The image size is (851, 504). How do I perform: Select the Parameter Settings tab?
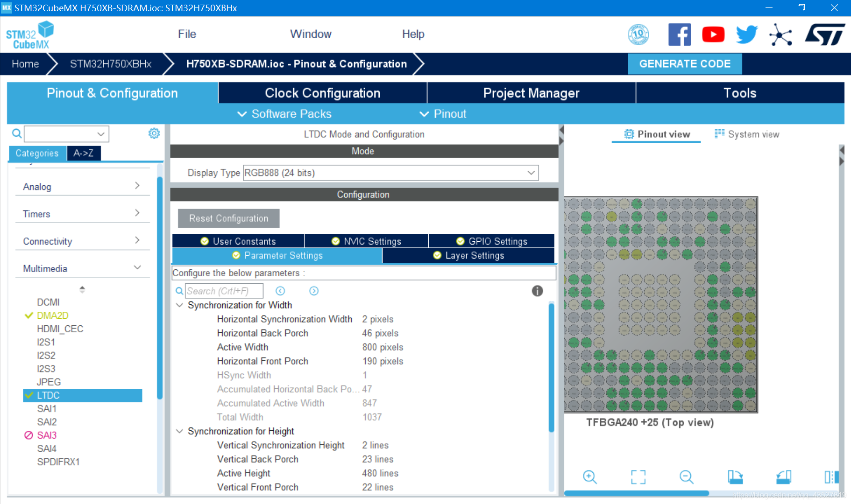click(277, 256)
